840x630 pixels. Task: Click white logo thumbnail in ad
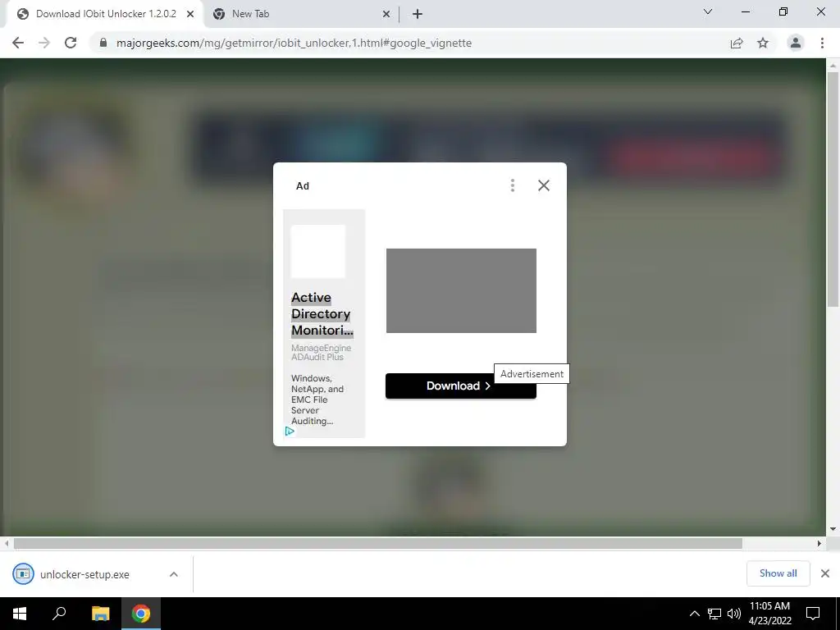point(318,251)
